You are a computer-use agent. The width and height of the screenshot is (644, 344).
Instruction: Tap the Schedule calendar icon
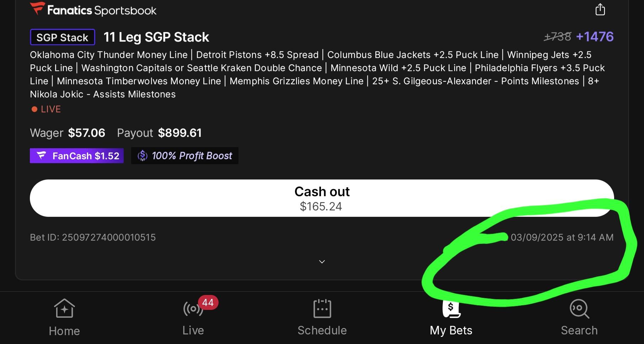point(322,308)
